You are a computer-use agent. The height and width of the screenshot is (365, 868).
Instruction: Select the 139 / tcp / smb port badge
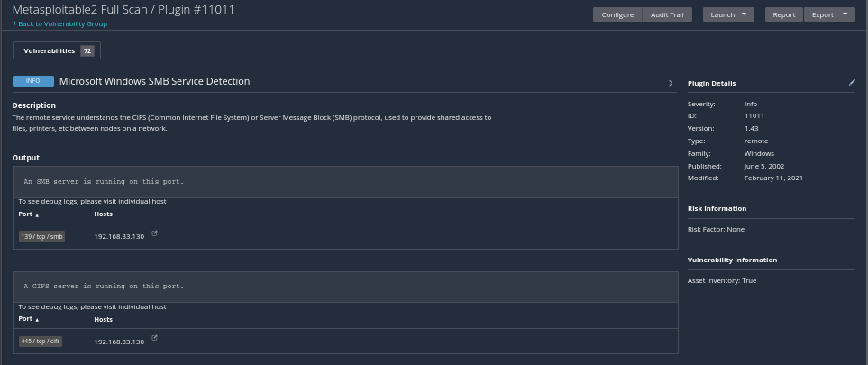pyautogui.click(x=42, y=236)
